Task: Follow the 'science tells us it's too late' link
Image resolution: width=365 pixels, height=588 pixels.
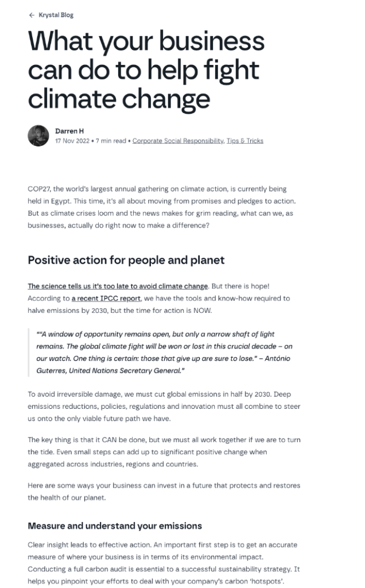Action: [x=118, y=286]
